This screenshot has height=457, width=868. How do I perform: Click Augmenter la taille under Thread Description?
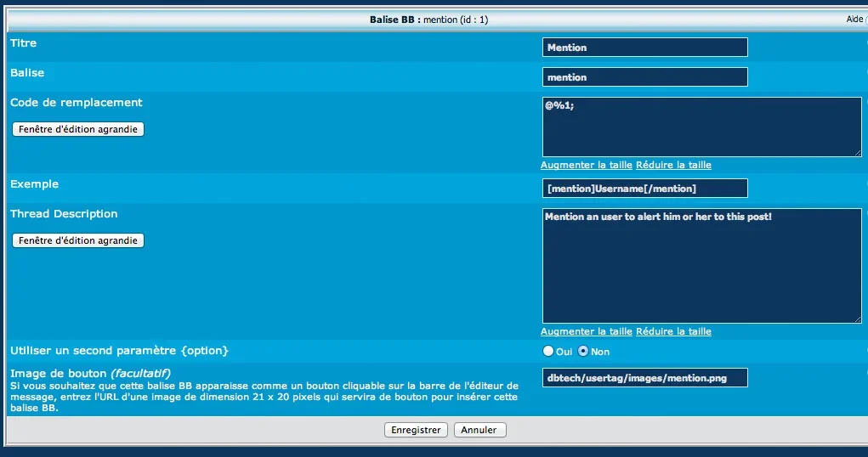tap(587, 331)
